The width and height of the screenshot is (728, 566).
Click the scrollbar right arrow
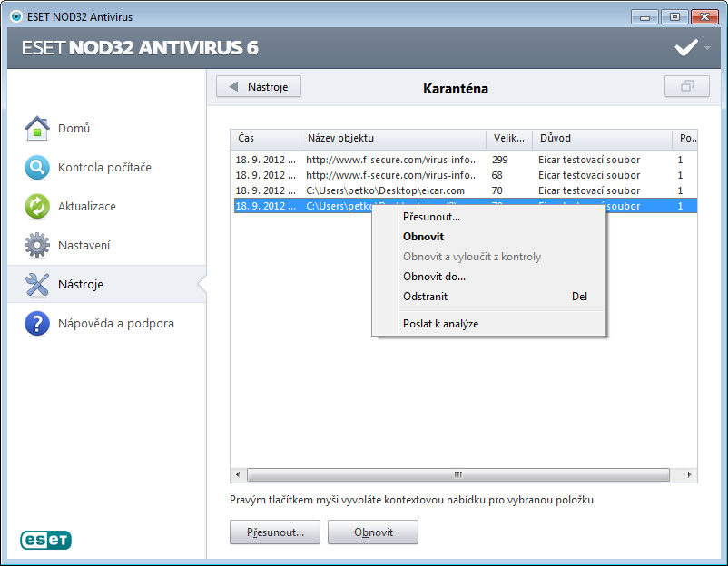(x=690, y=474)
